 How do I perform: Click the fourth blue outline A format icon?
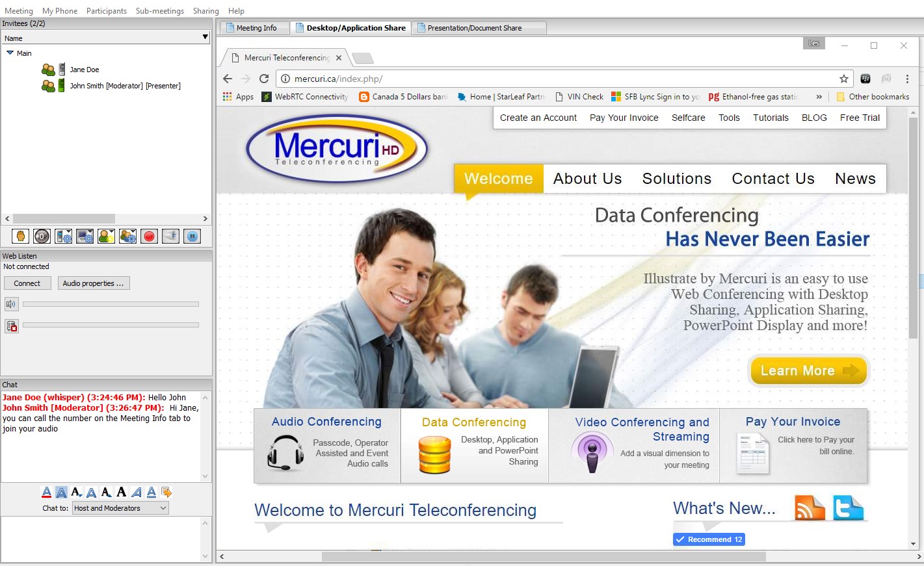pos(92,492)
